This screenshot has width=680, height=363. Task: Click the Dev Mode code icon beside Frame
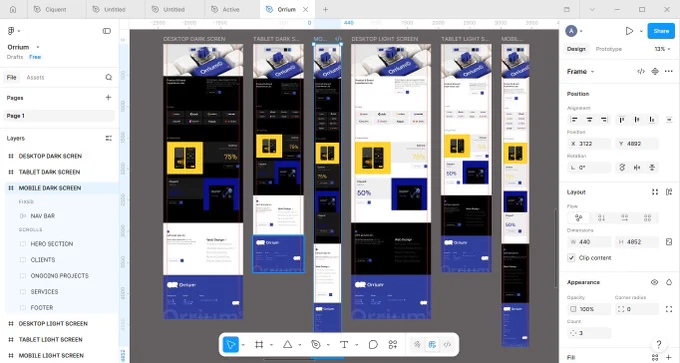pyautogui.click(x=641, y=72)
